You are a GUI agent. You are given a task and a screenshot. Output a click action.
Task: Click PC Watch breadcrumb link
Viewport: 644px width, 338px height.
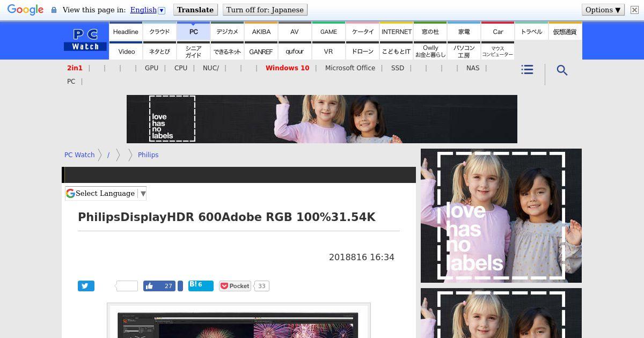(79, 155)
